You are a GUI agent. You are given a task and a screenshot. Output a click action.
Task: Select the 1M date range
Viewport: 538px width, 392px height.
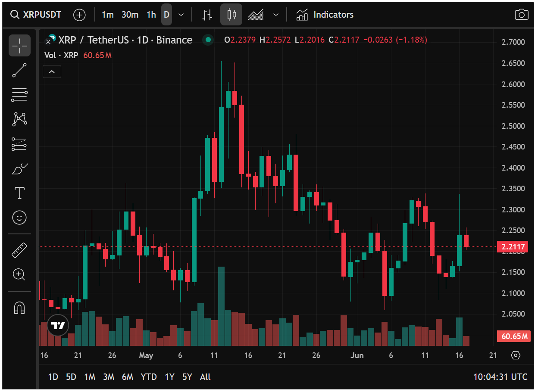[90, 377]
